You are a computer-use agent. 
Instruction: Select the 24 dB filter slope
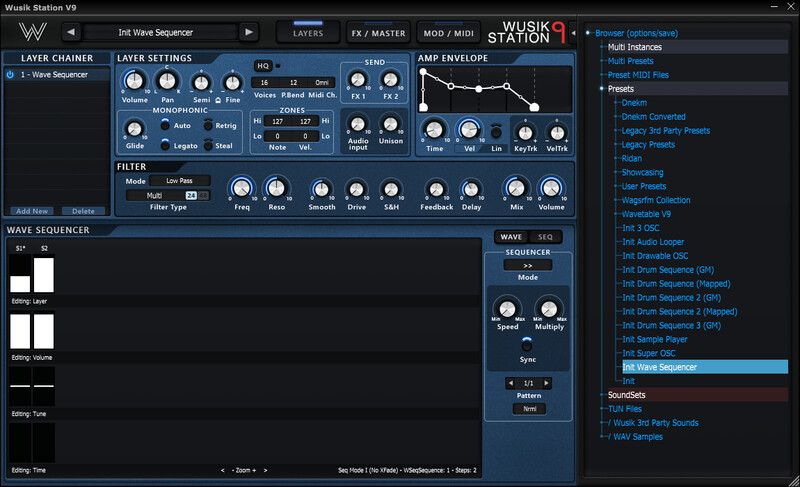pyautogui.click(x=191, y=195)
